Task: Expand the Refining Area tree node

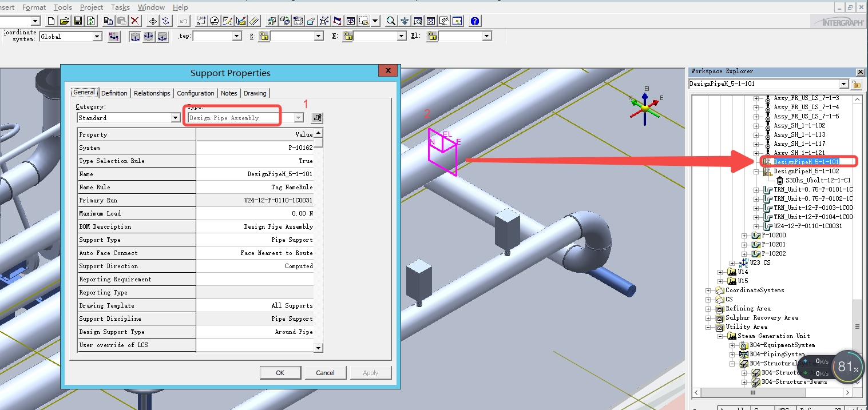Action: coord(708,309)
